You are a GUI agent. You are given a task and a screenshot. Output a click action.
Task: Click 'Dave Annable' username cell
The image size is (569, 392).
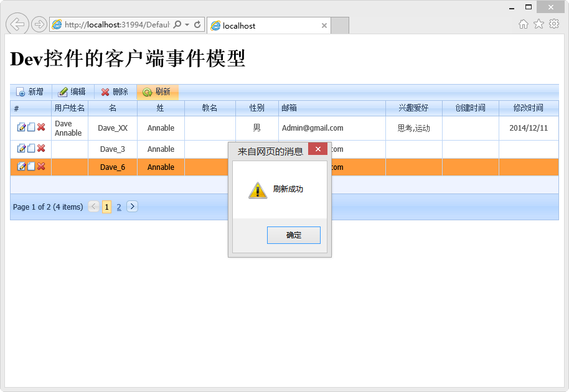click(69, 128)
